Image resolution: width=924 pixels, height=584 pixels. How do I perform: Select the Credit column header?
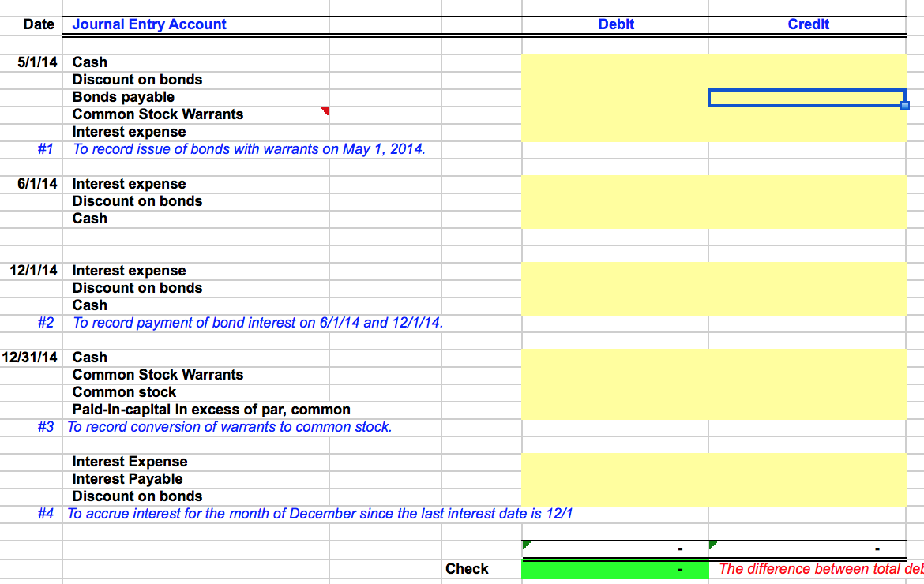(x=808, y=24)
